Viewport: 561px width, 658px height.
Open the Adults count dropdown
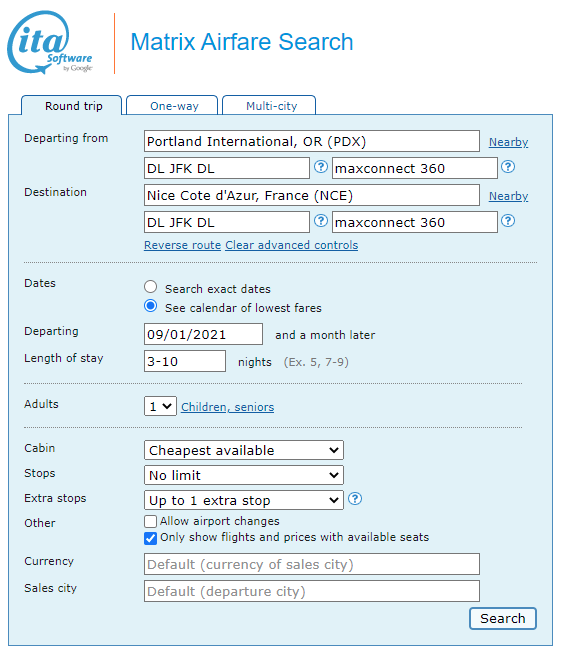tap(160, 406)
